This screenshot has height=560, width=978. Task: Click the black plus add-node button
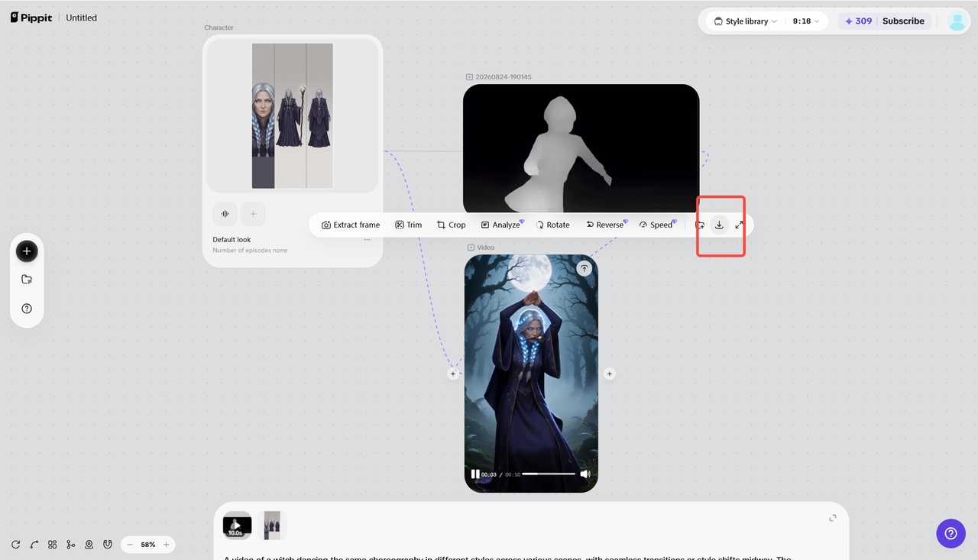tap(27, 251)
